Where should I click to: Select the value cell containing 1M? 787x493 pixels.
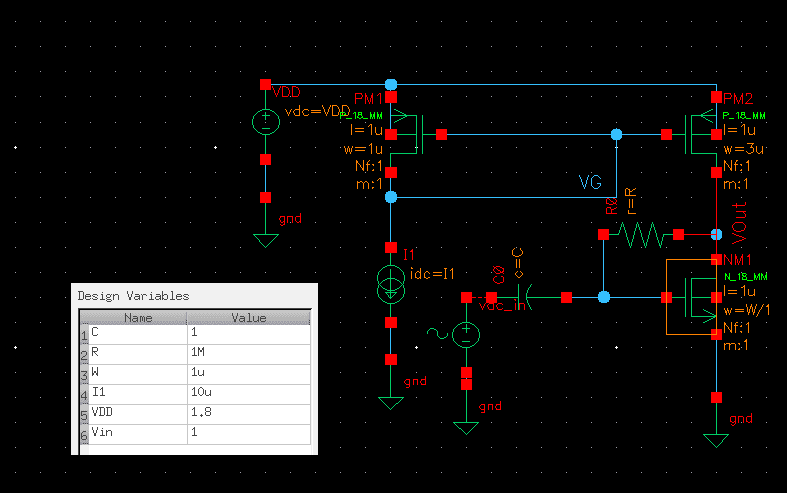tap(248, 353)
